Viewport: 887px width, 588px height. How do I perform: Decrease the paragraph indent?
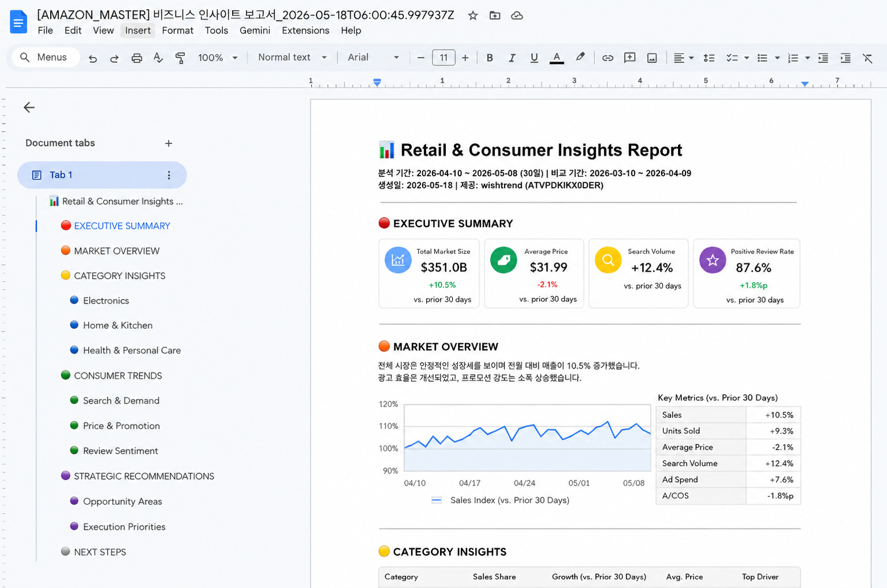[823, 58]
